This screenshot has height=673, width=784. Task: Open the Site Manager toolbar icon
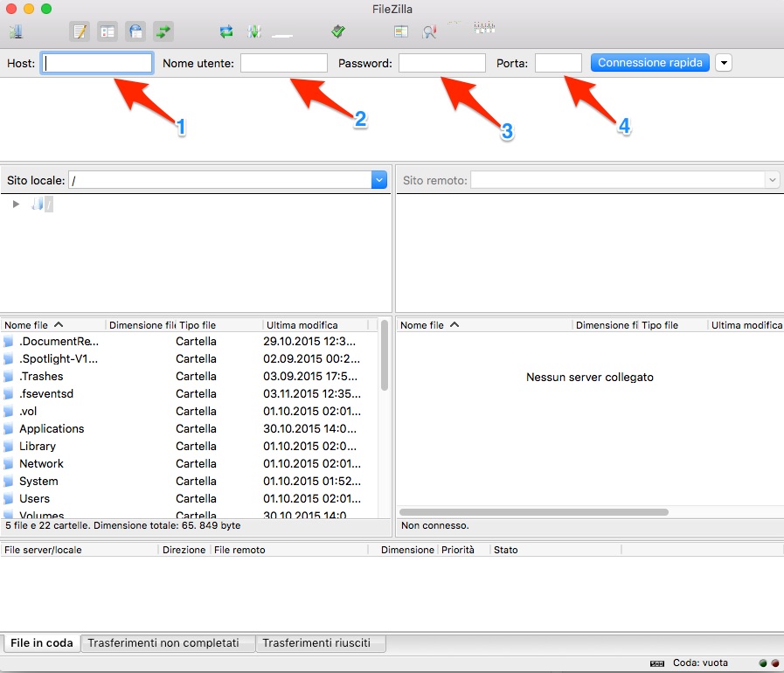coord(16,32)
